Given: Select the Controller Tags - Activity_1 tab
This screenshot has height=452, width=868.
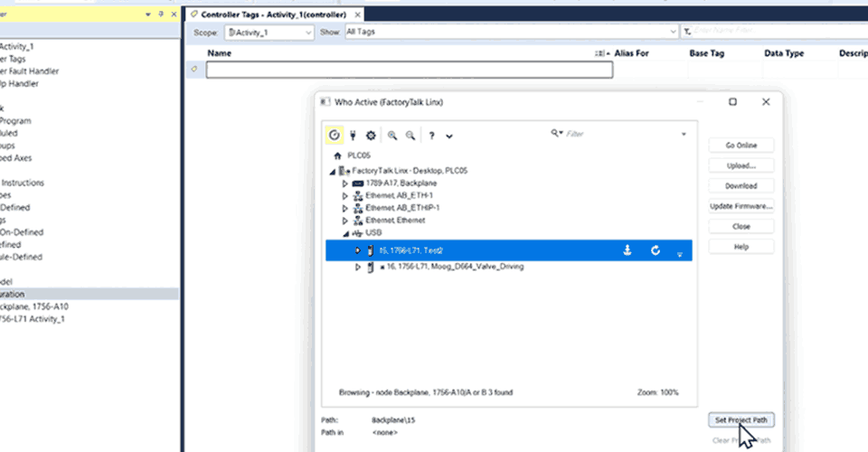Looking at the screenshot, I should tap(270, 14).
